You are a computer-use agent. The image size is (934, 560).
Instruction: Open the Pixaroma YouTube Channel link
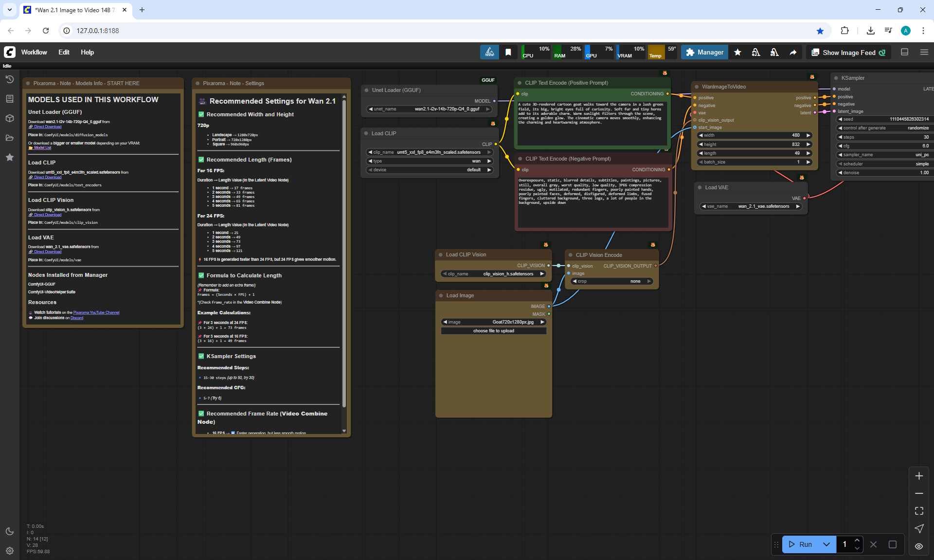96,312
